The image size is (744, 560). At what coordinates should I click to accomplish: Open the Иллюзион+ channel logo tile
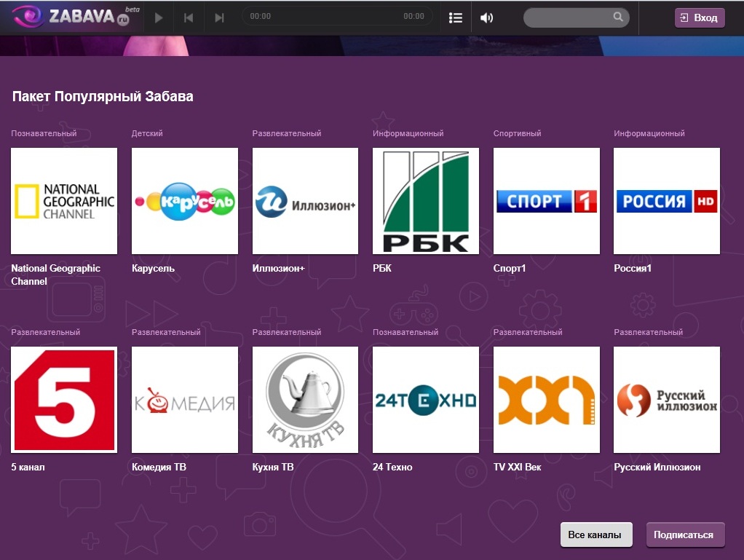[305, 201]
